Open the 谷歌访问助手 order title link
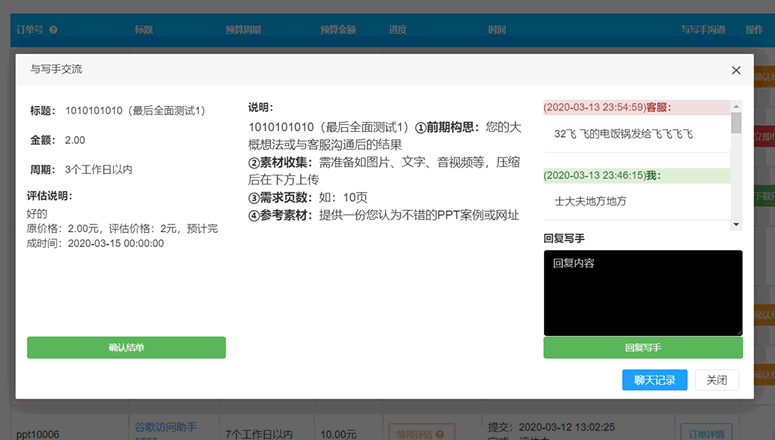775x440 pixels. [166, 427]
